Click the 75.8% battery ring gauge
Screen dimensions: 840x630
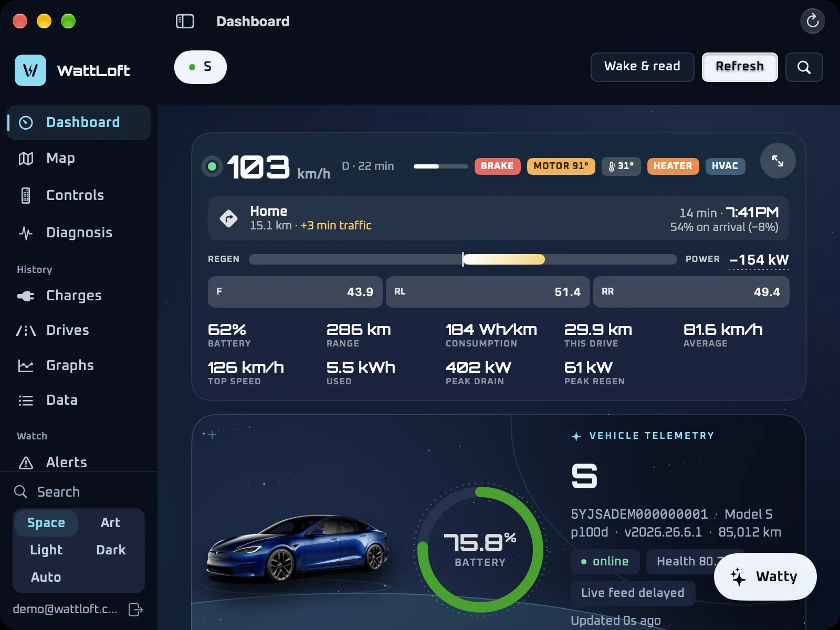[x=480, y=550]
